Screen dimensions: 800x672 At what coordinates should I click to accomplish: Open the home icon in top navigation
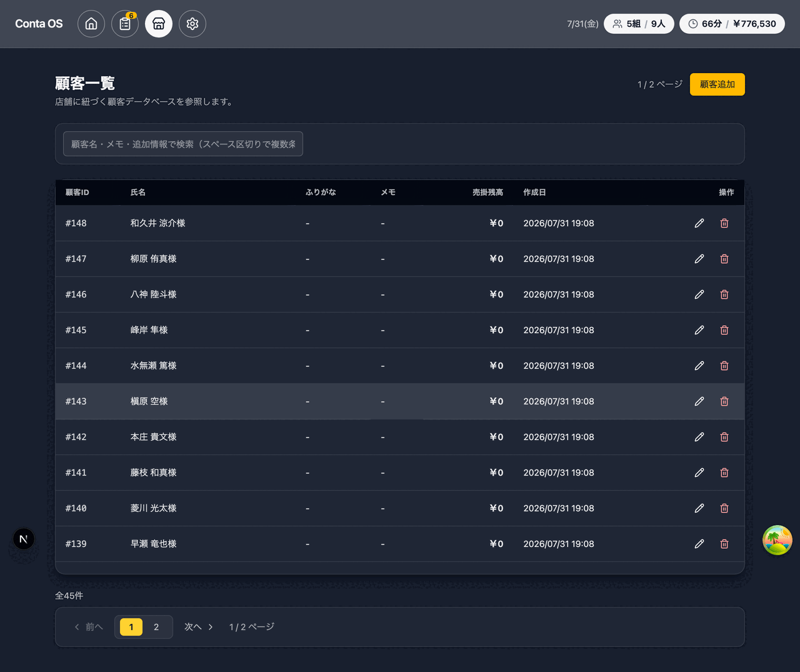click(91, 24)
